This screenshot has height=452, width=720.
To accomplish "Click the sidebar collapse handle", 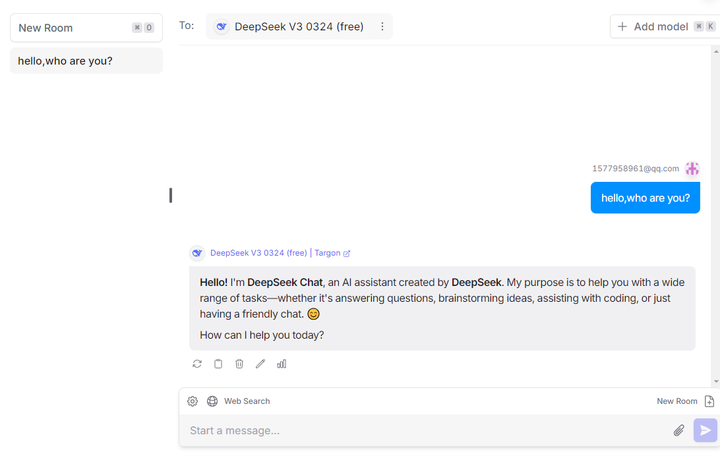I will [x=171, y=195].
